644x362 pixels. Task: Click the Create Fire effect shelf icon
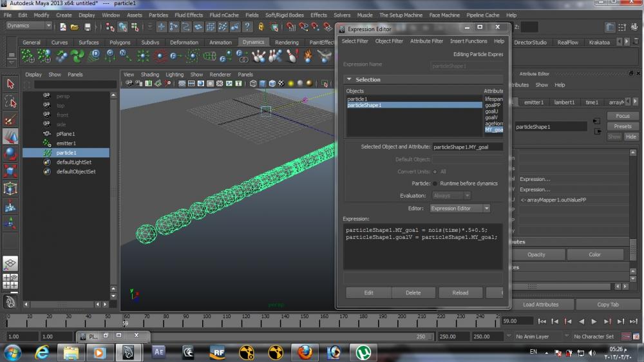[x=308, y=56]
